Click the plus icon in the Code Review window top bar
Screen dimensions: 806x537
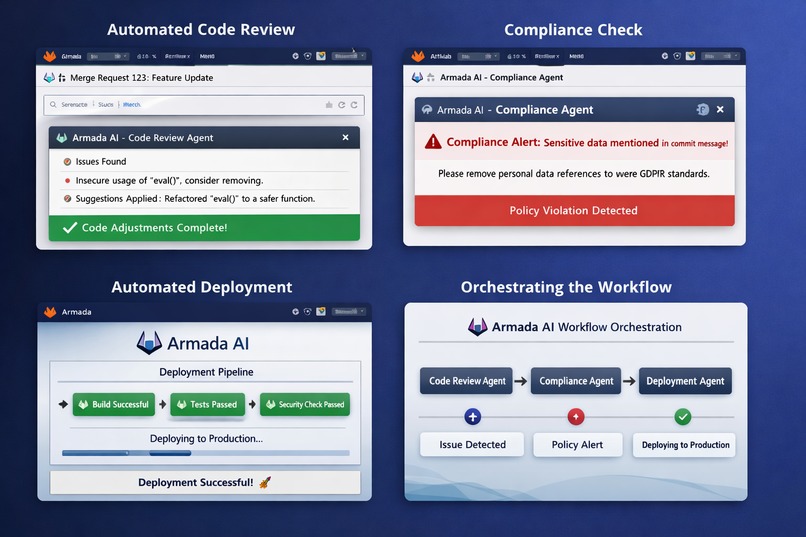pos(296,56)
